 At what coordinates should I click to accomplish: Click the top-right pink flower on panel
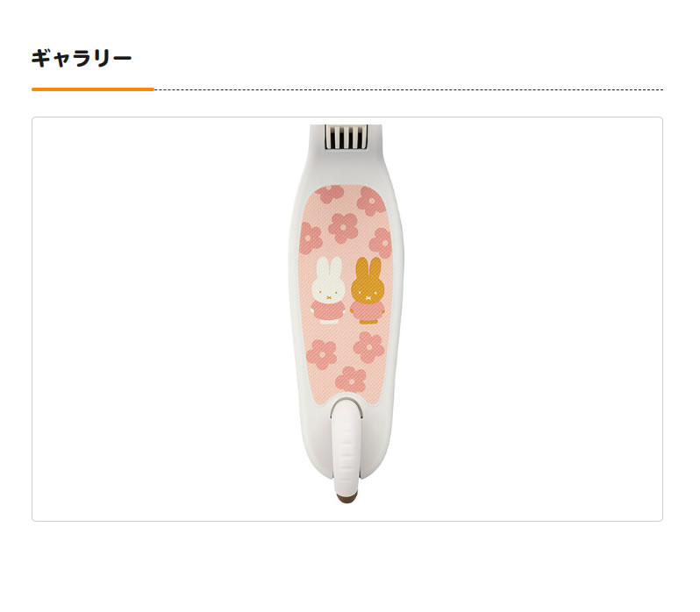click(370, 201)
